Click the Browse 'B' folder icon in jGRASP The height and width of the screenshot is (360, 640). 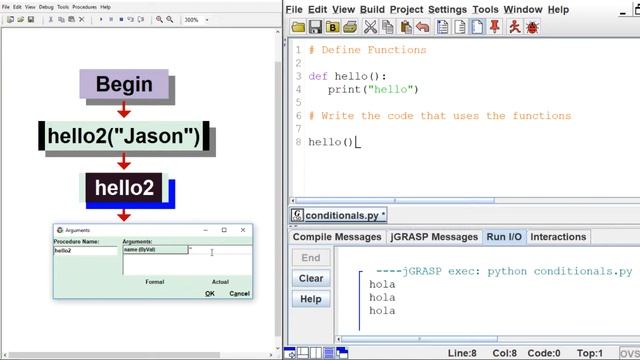[333, 27]
